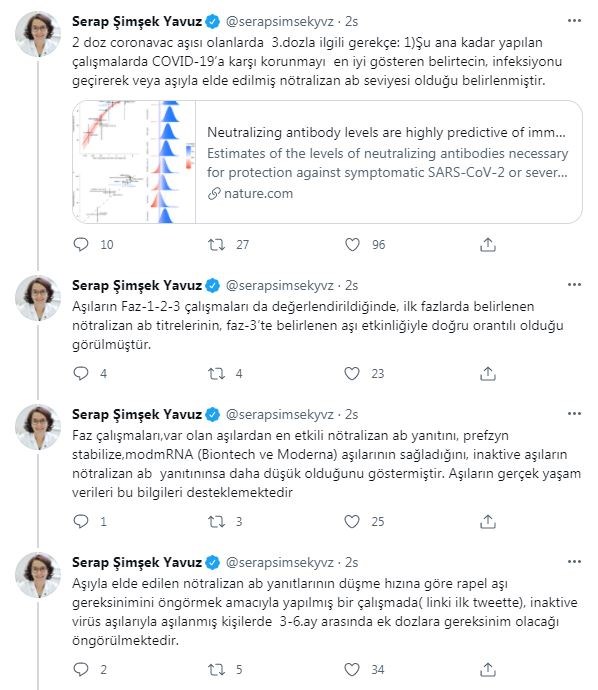The image size is (598, 690).
Task: Retweet the third tweet showing 3 retweets
Action: click(x=216, y=521)
